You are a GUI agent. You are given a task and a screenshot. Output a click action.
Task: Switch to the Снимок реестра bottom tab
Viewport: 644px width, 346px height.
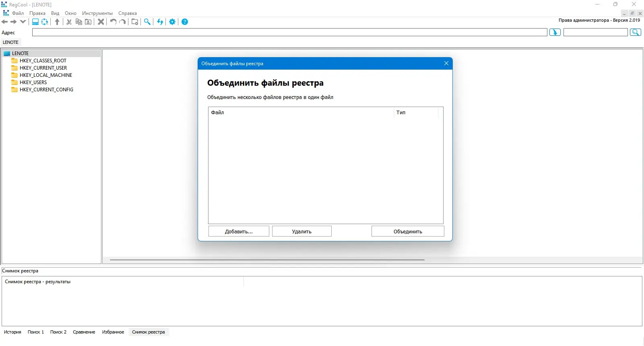point(149,332)
